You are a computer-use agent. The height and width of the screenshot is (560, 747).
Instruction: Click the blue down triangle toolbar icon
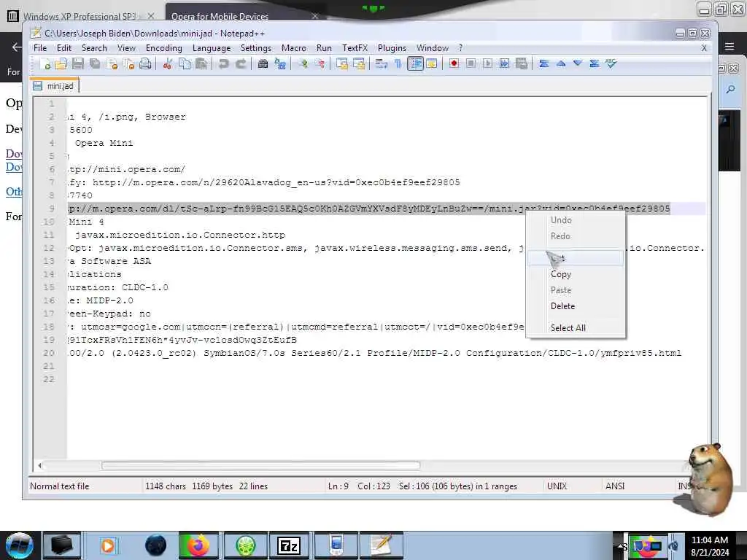tap(578, 64)
